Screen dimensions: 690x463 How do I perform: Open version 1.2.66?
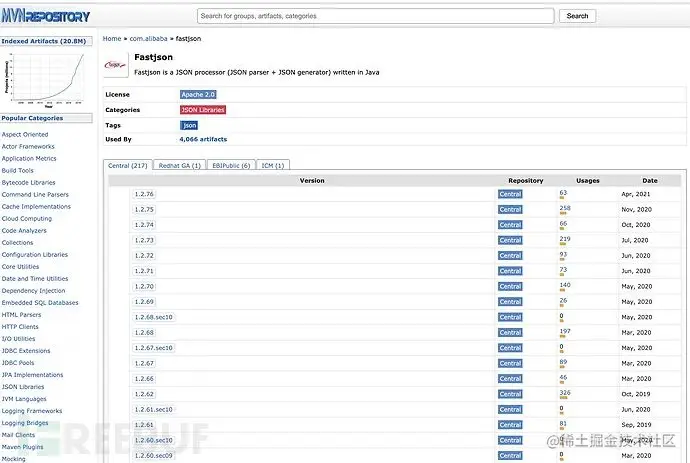[x=144, y=379]
